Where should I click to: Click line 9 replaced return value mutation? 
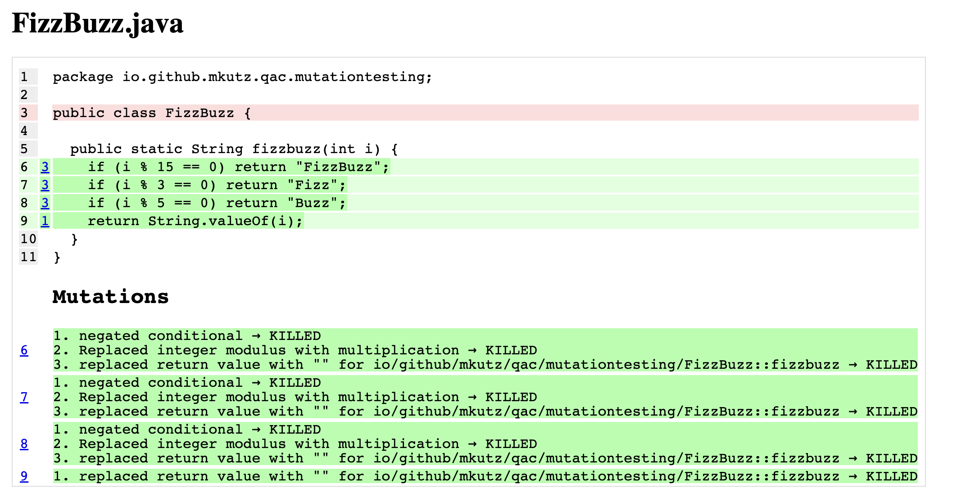pos(485,476)
